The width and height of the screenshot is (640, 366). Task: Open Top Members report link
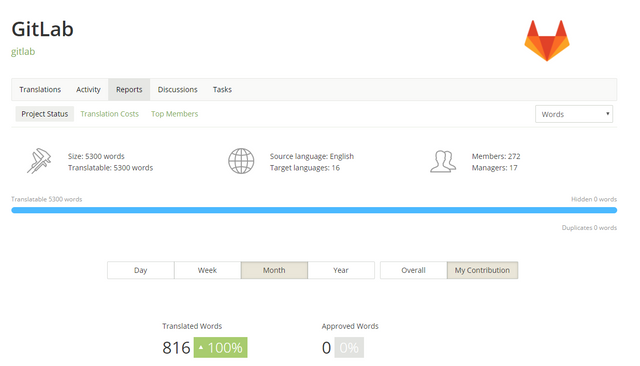coord(174,114)
